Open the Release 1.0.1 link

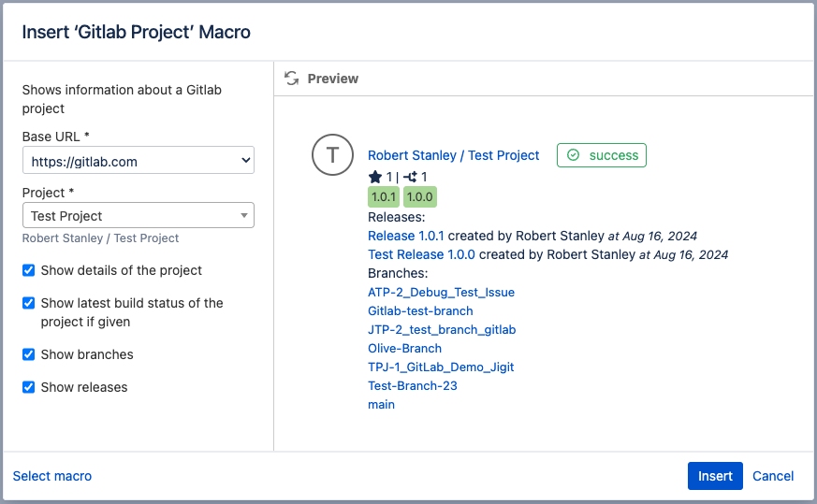coord(406,236)
